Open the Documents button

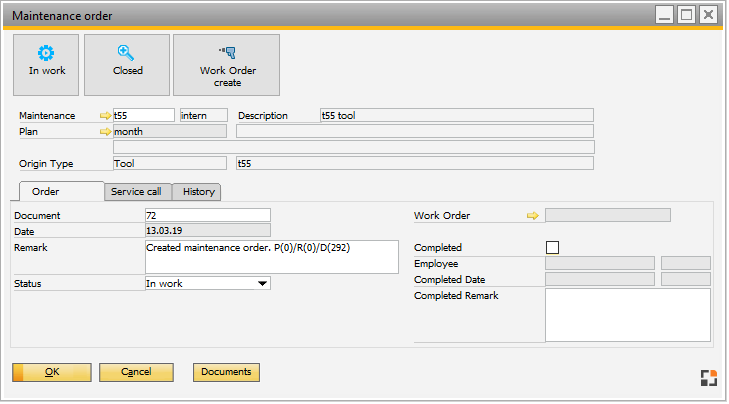pyautogui.click(x=226, y=372)
